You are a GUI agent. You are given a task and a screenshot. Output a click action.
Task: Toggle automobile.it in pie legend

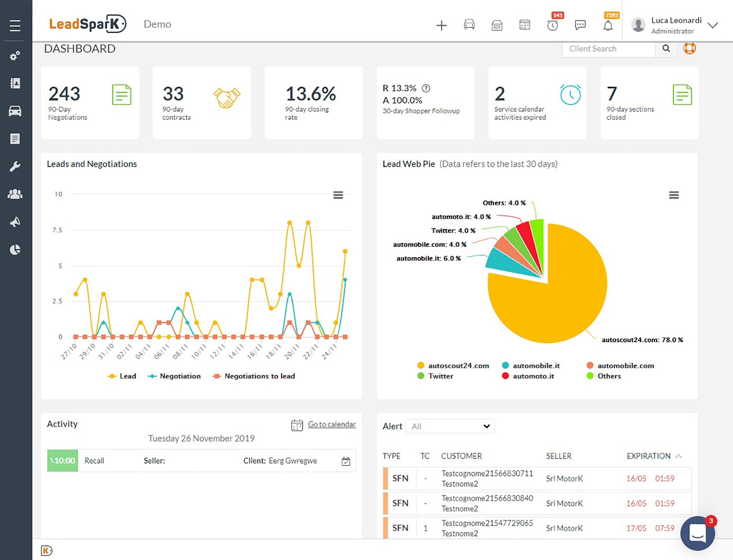pos(531,365)
